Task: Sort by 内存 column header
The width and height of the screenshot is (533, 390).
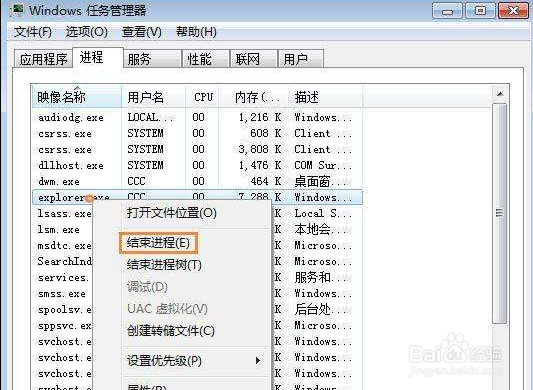Action: pos(254,97)
